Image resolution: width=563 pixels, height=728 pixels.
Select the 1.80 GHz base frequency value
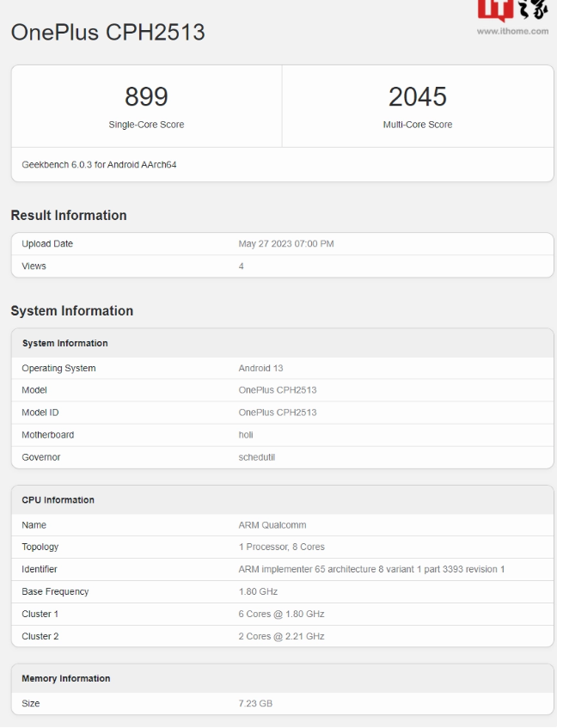[258, 591]
